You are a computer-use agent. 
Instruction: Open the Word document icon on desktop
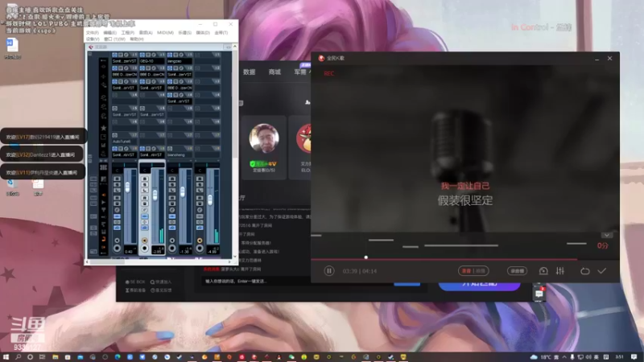pyautogui.click(x=12, y=45)
